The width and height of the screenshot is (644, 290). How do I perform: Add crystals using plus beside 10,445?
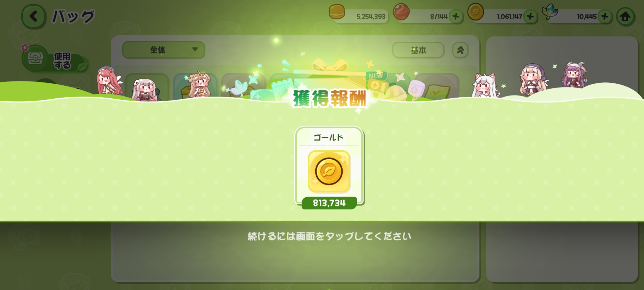point(605,16)
